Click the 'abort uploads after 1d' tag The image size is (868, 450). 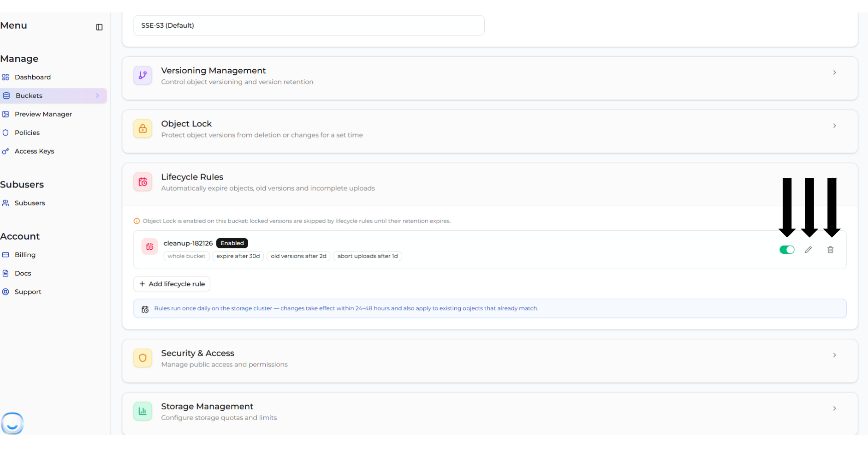(368, 256)
